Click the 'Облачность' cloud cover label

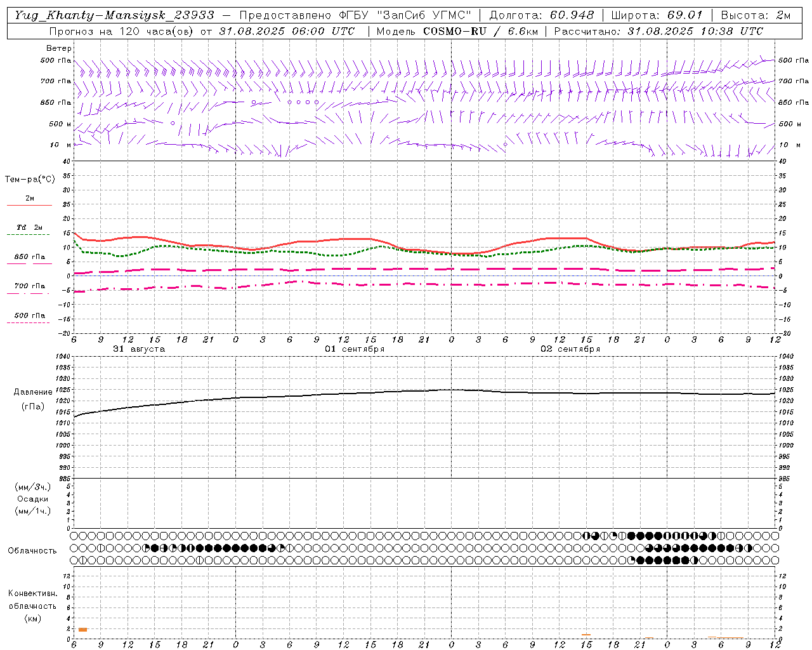pos(32,550)
